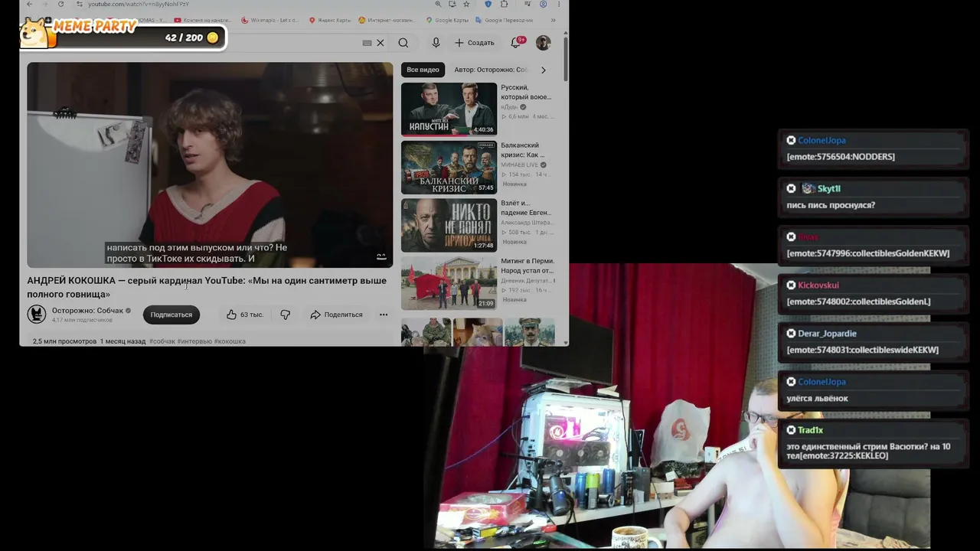
Task: Click the #интервью hashtag link
Action: 194,341
